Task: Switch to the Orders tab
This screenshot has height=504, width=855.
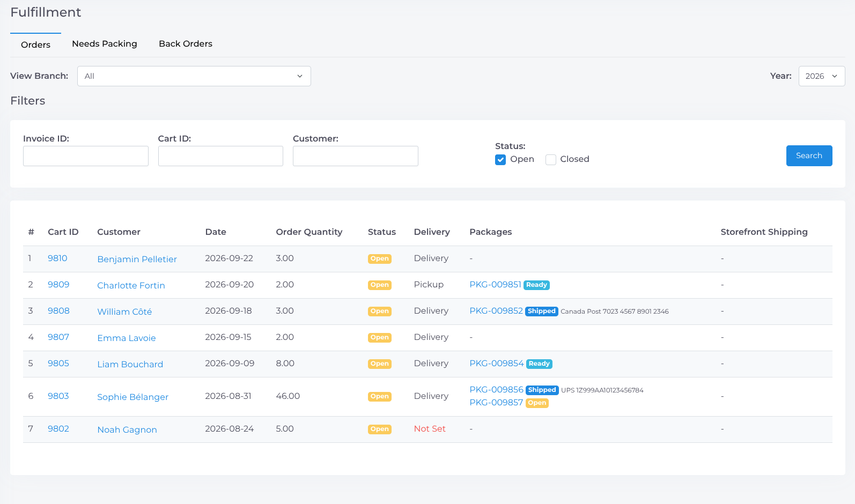Action: (x=35, y=45)
